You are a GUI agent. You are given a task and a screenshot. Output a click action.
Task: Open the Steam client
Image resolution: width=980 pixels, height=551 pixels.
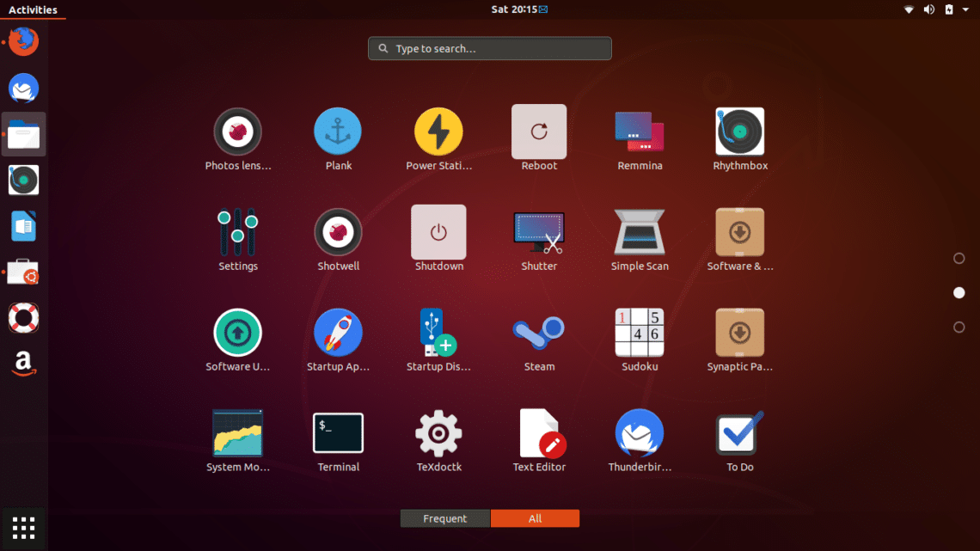539,333
